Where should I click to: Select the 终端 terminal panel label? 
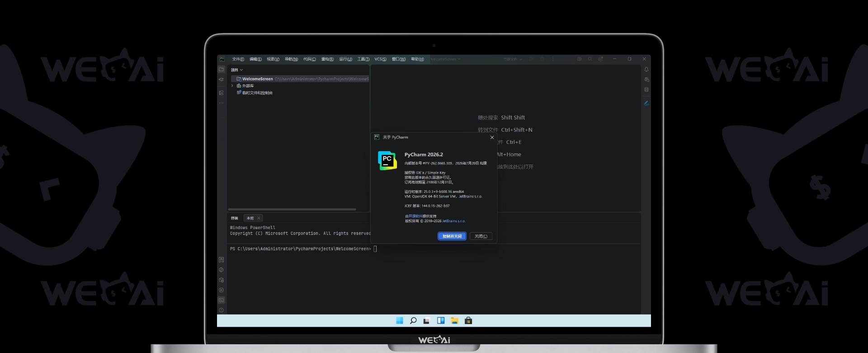[x=234, y=218]
